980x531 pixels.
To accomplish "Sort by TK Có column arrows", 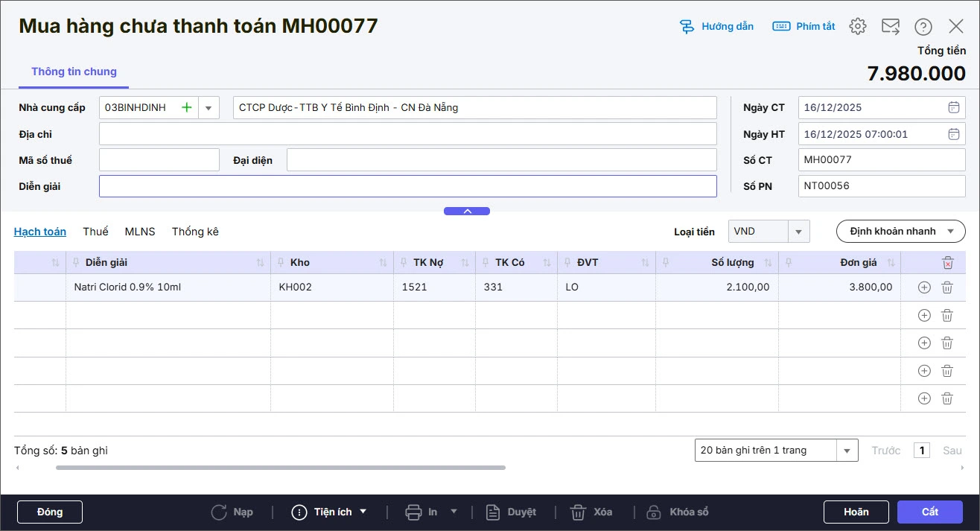I will (547, 263).
